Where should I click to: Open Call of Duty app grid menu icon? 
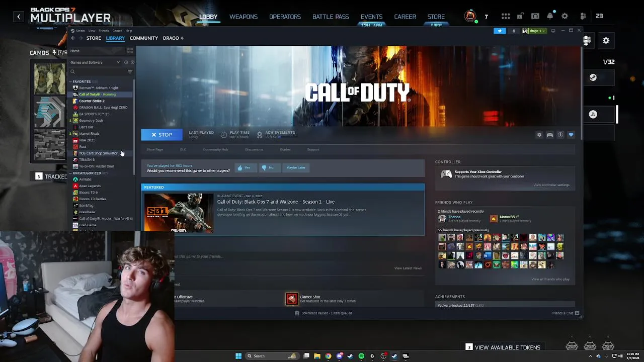[x=506, y=16]
